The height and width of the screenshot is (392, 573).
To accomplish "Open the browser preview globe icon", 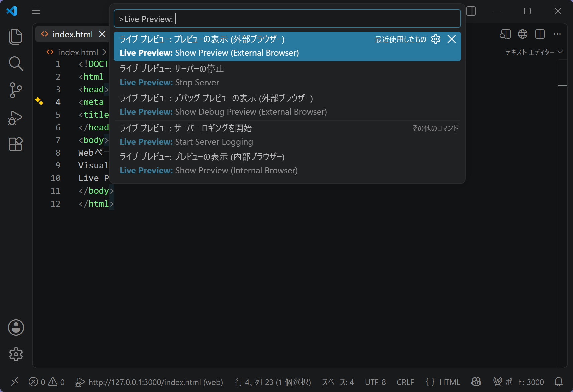I will [523, 34].
